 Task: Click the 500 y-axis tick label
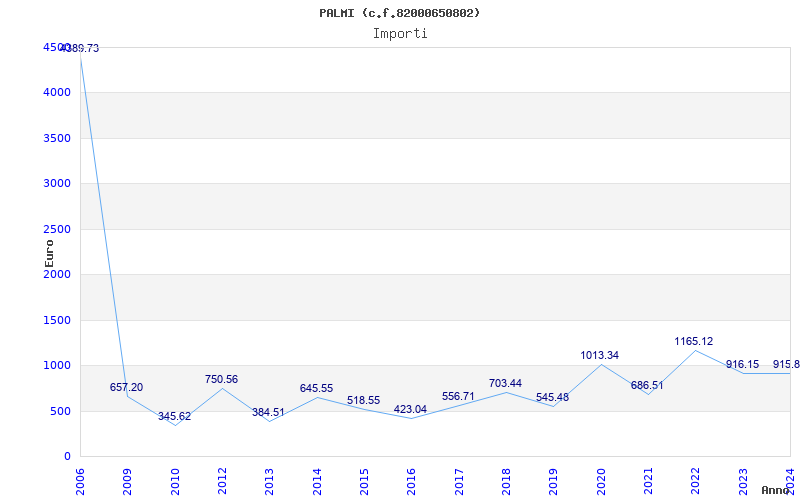(x=60, y=411)
